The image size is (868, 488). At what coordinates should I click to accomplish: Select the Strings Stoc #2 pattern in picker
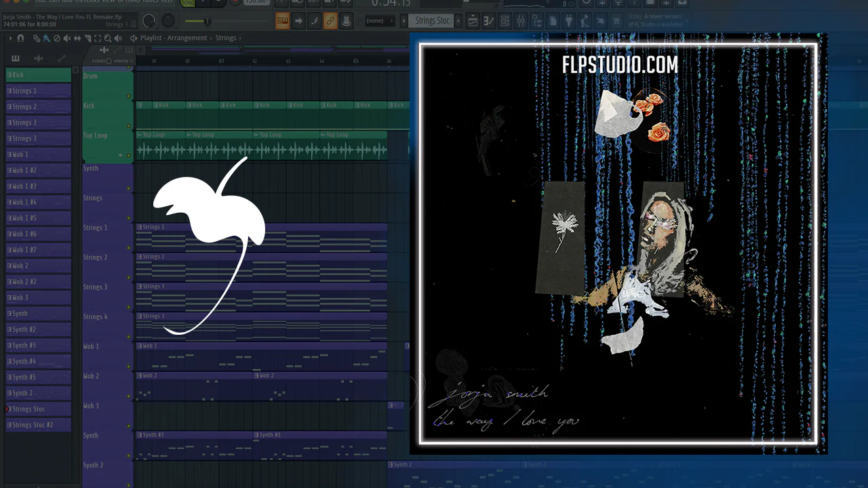(x=39, y=425)
